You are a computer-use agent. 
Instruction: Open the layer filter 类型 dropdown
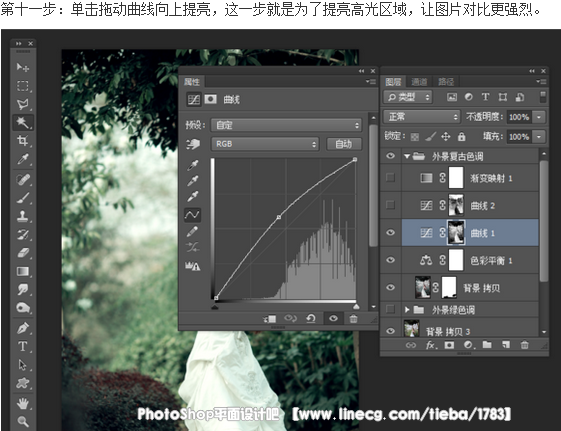coord(408,97)
